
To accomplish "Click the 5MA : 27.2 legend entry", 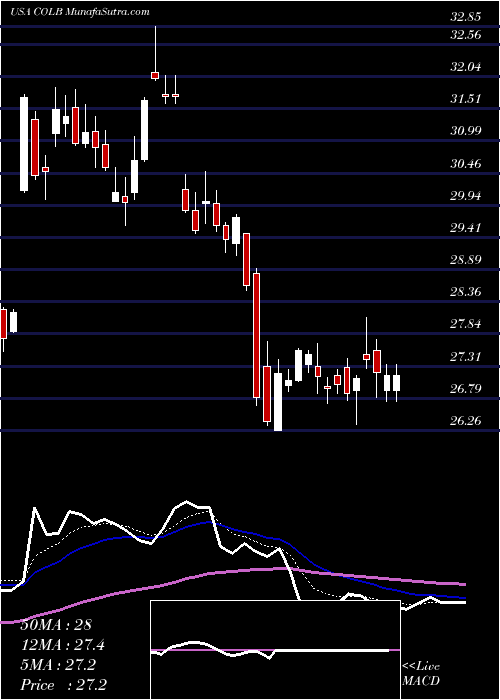I will (58, 665).
